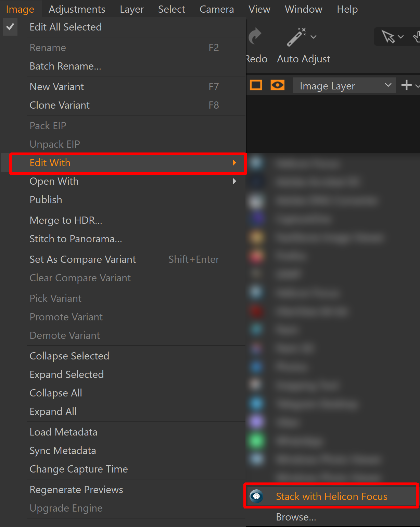Select the pointer cursor tool
Viewport: 420px width, 527px height.
[x=389, y=37]
